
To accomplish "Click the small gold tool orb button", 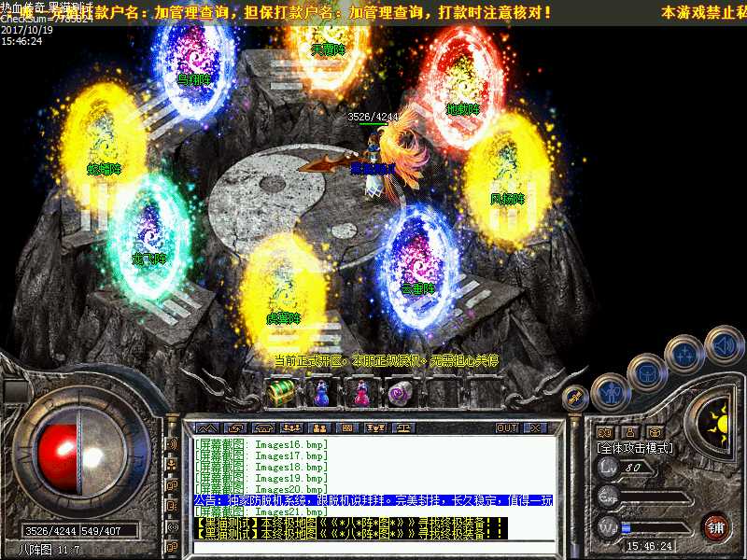I will [574, 398].
